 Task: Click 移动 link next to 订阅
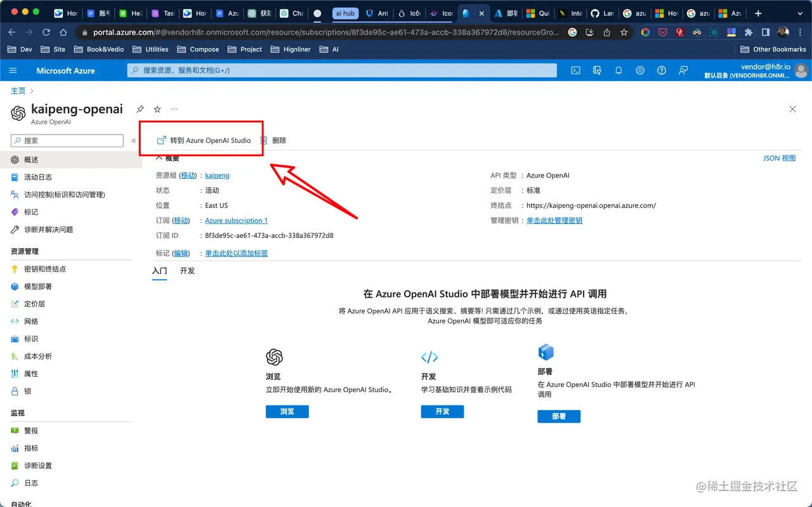pos(181,220)
